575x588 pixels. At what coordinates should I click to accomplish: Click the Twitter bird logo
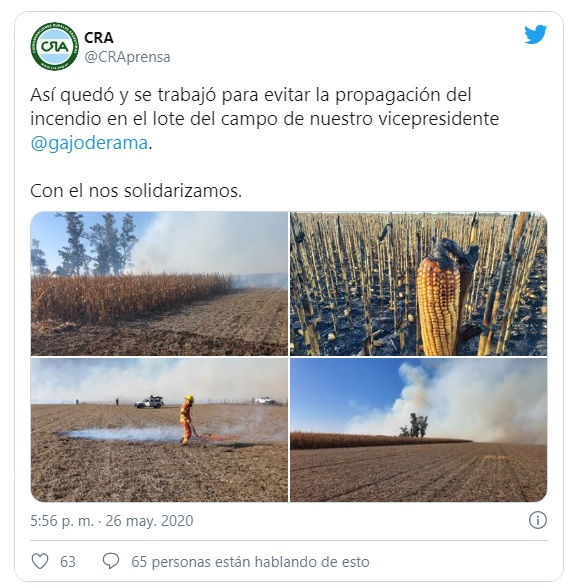535,34
